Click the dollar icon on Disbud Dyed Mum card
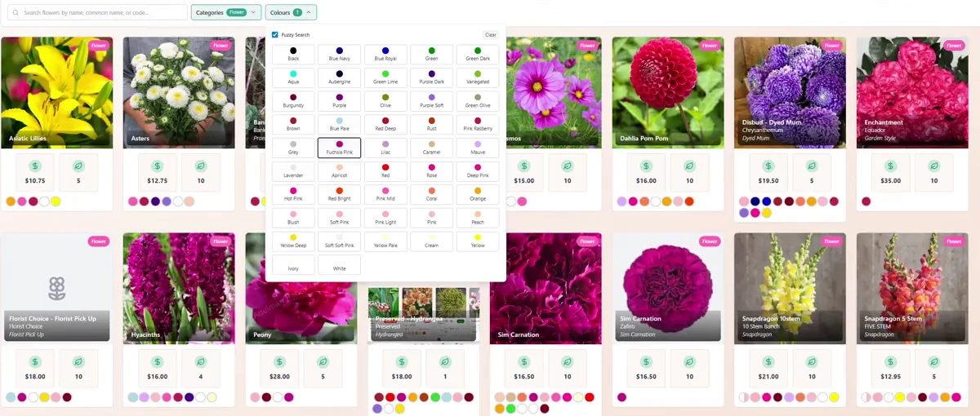Viewport: 980px width, 416px height. (x=768, y=166)
